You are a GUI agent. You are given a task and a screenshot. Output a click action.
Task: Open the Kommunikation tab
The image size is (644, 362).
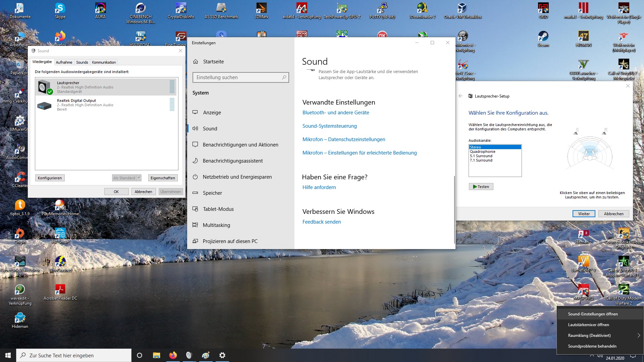pyautogui.click(x=104, y=62)
